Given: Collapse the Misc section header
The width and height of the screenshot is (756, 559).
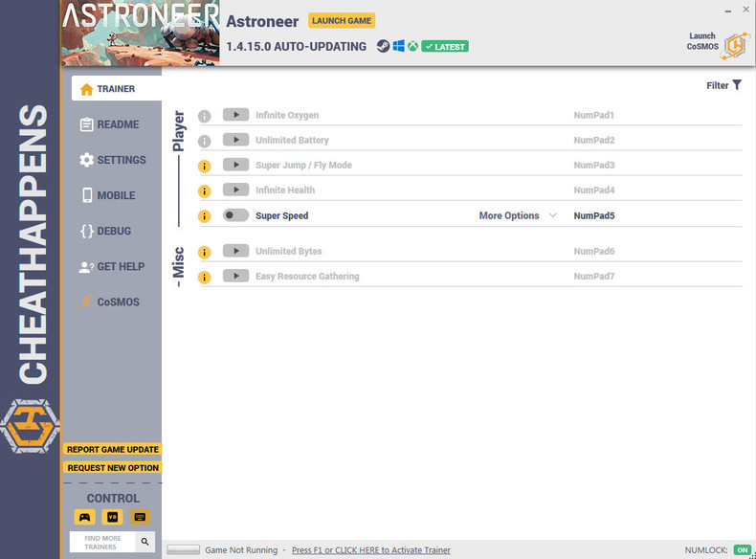Looking at the screenshot, I should pyautogui.click(x=178, y=262).
